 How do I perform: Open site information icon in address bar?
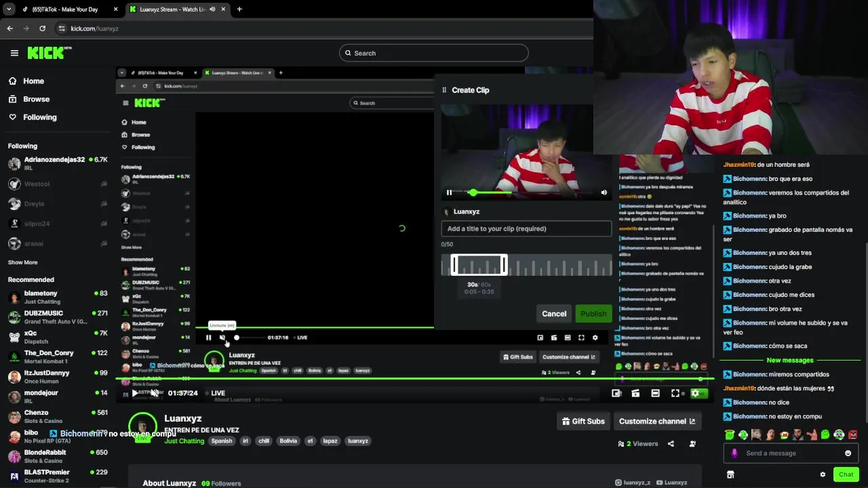tap(62, 28)
